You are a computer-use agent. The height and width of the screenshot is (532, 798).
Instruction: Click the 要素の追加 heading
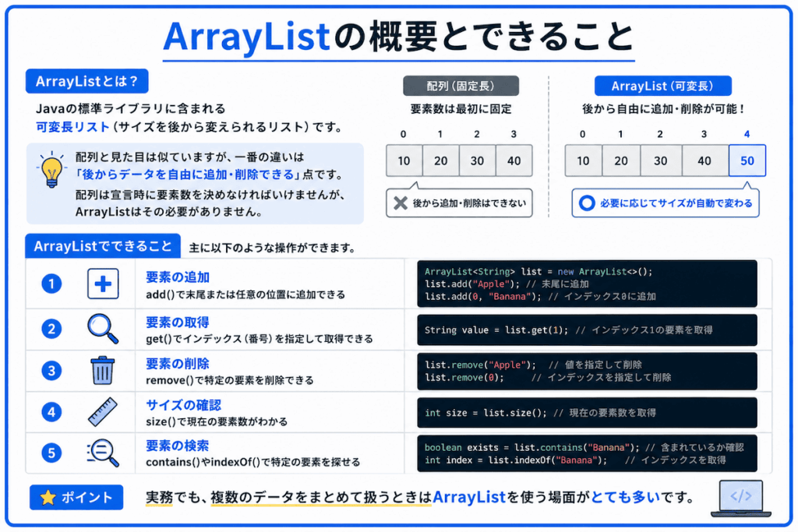tap(178, 277)
